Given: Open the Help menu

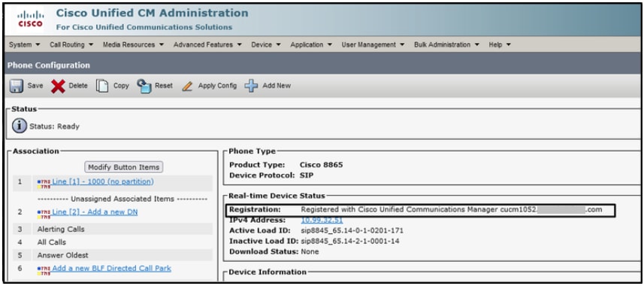Looking at the screenshot, I should tap(500, 44).
